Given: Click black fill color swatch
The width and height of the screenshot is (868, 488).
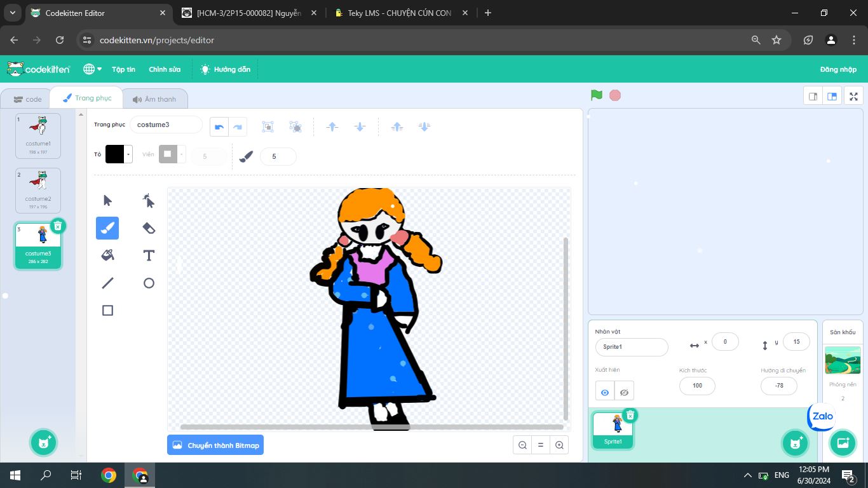Looking at the screenshot, I should (115, 154).
